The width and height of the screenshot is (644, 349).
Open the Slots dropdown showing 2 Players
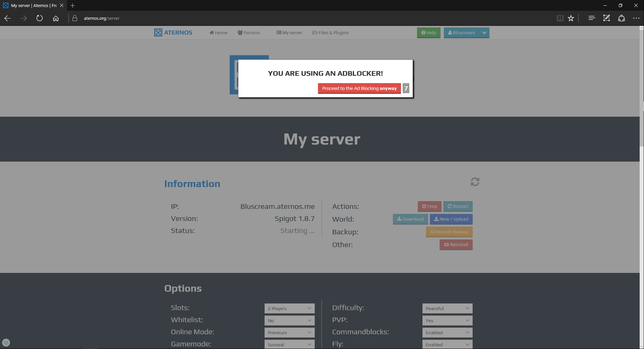(x=290, y=308)
